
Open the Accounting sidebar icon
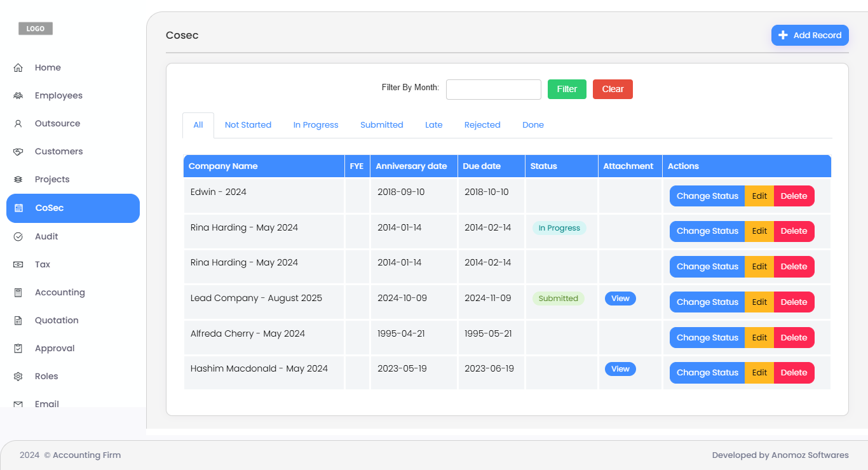(18, 293)
